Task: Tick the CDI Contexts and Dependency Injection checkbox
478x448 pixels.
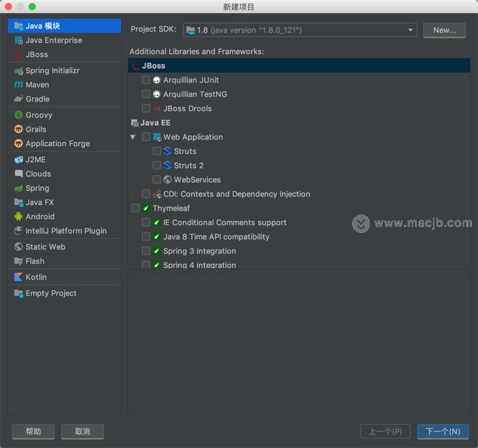Action: point(146,194)
